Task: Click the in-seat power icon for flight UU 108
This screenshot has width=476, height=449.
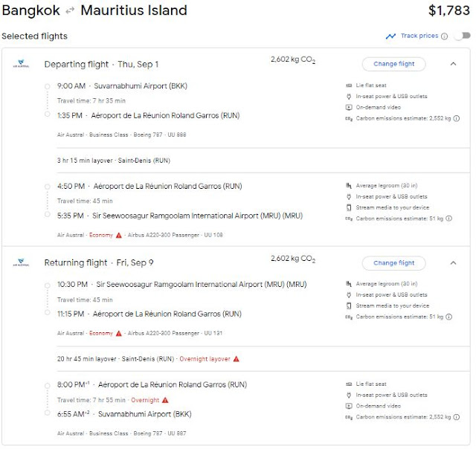Action: 349,196
